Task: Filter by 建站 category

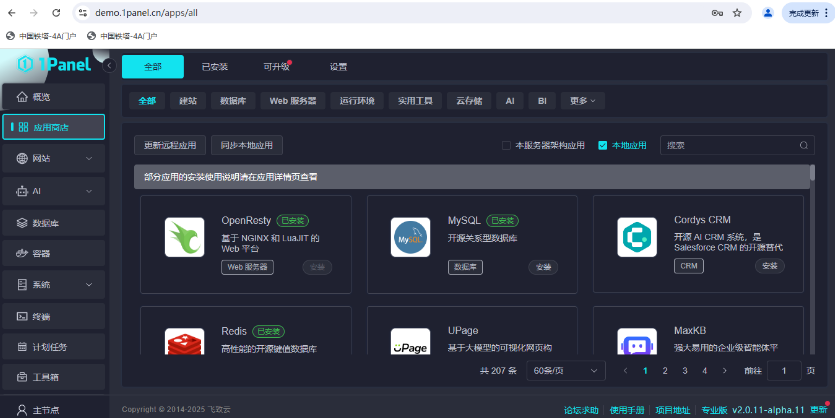Action: (x=188, y=101)
